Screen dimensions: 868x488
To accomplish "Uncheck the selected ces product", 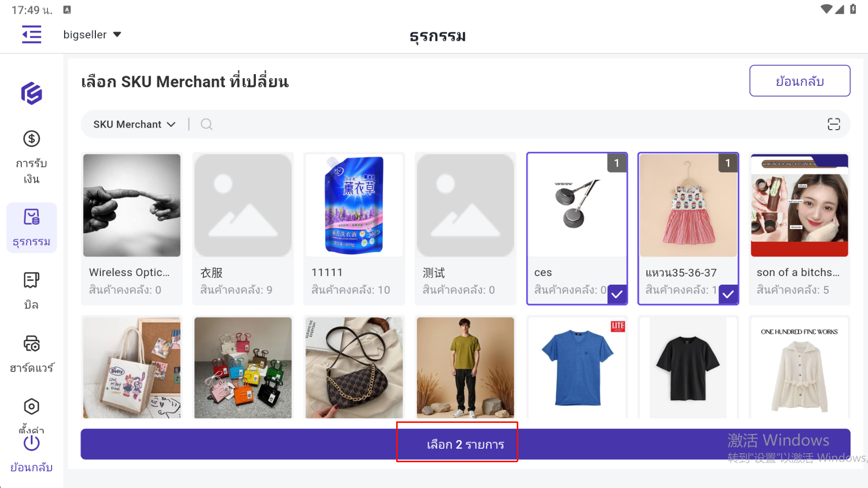I will [617, 294].
